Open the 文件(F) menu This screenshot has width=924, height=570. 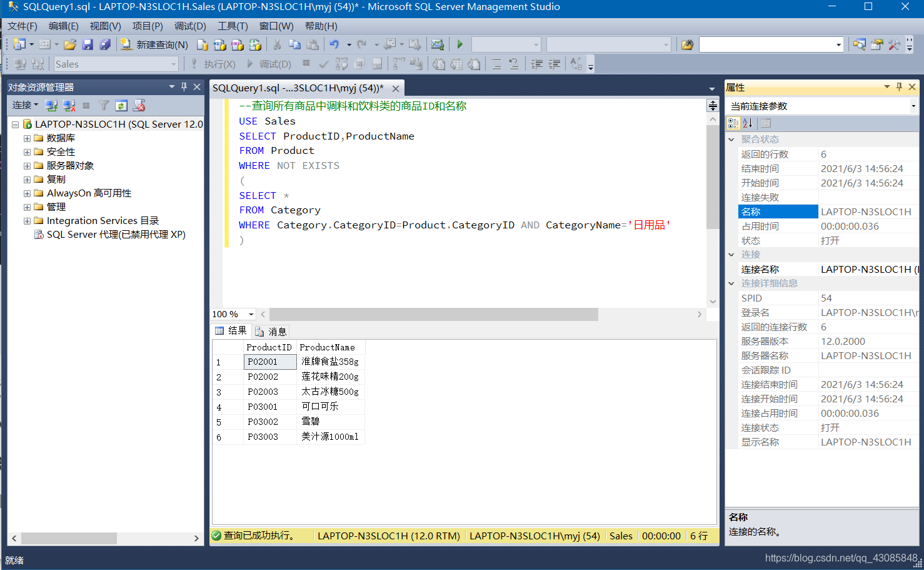click(23, 26)
